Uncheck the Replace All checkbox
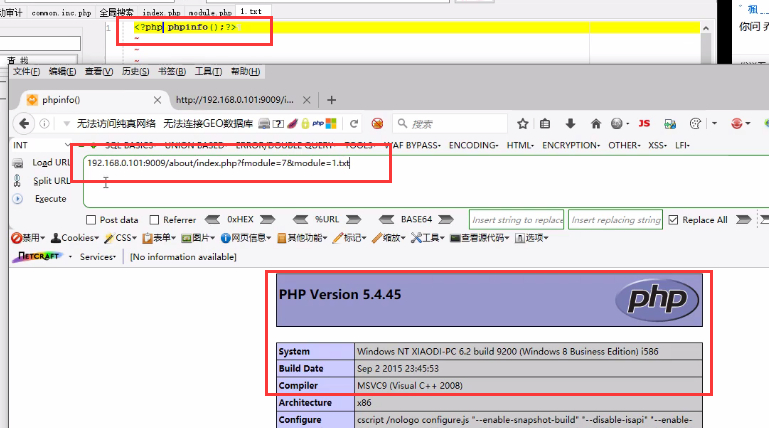769x428 pixels. (673, 220)
